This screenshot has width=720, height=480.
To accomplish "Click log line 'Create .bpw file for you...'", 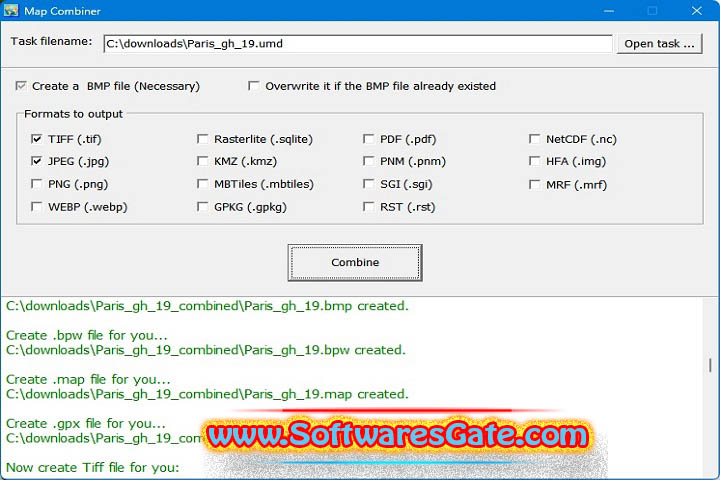I will point(86,335).
